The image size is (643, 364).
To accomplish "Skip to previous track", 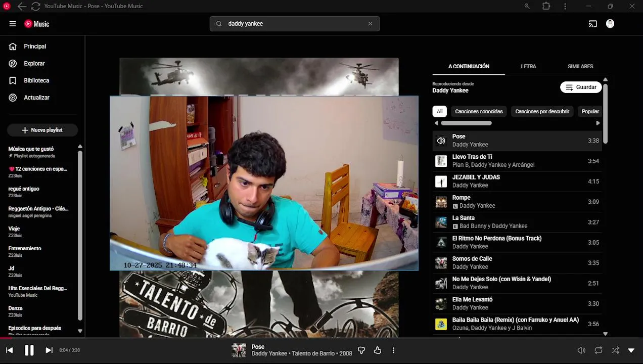I will coord(9,350).
